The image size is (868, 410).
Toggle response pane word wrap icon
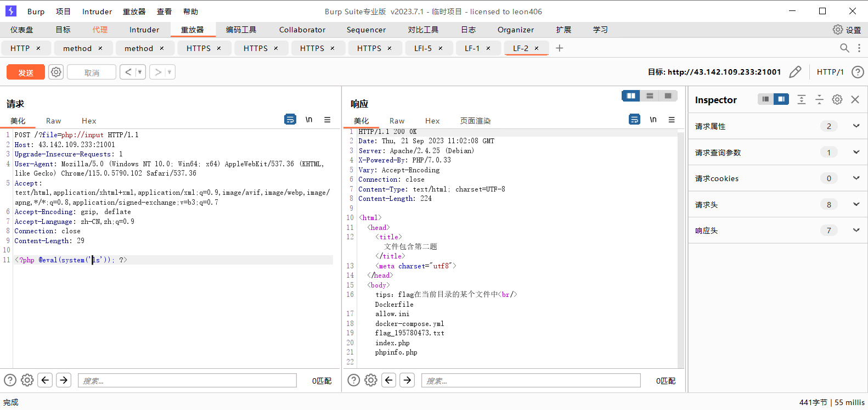pos(634,119)
